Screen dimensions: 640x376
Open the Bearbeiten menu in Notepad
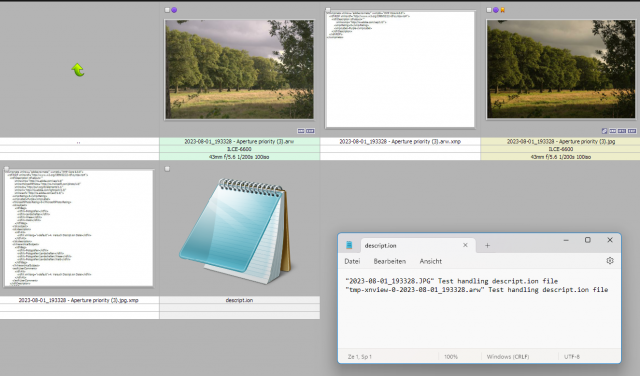pyautogui.click(x=390, y=261)
